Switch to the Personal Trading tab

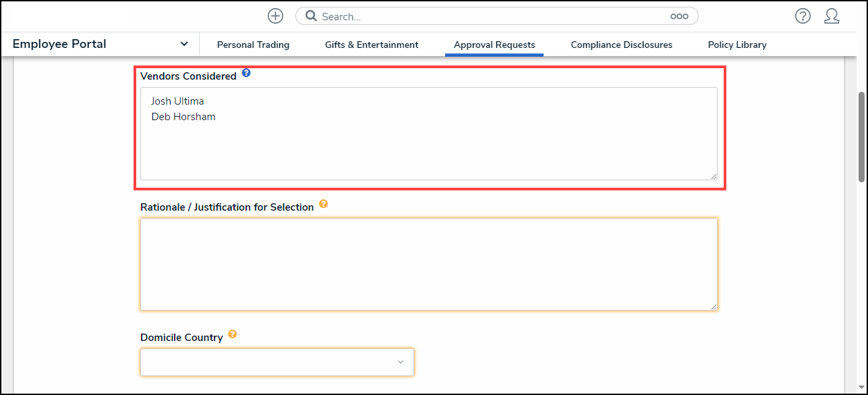pos(253,45)
